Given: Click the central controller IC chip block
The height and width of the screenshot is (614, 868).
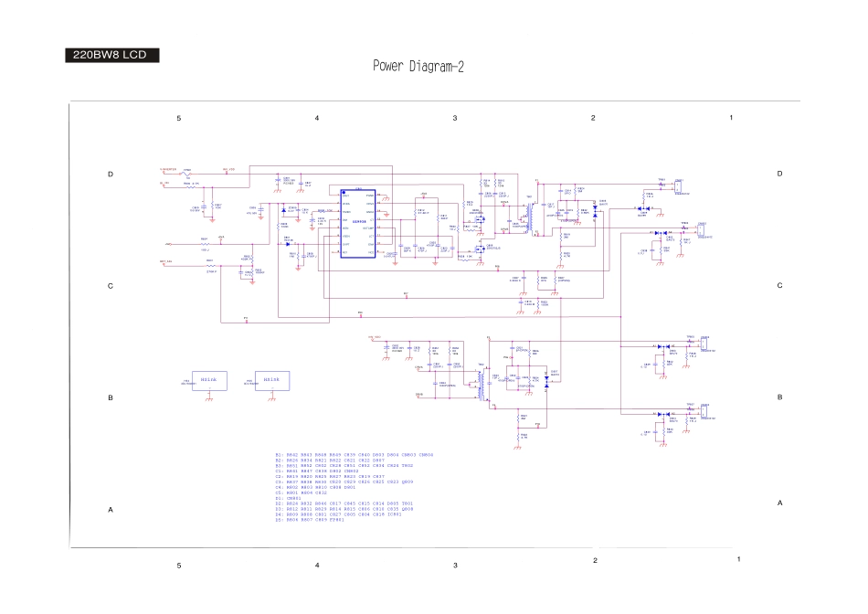Looking at the screenshot, I should [357, 224].
